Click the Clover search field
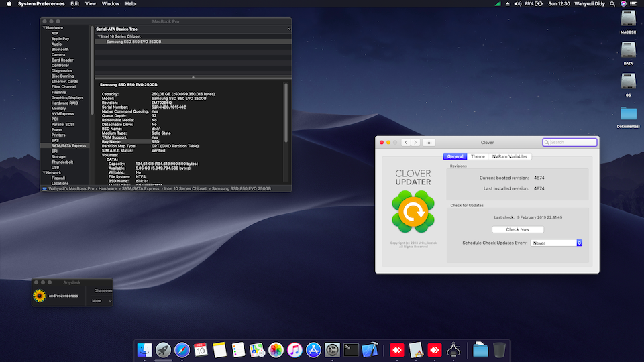Image resolution: width=644 pixels, height=362 pixels. (x=570, y=142)
